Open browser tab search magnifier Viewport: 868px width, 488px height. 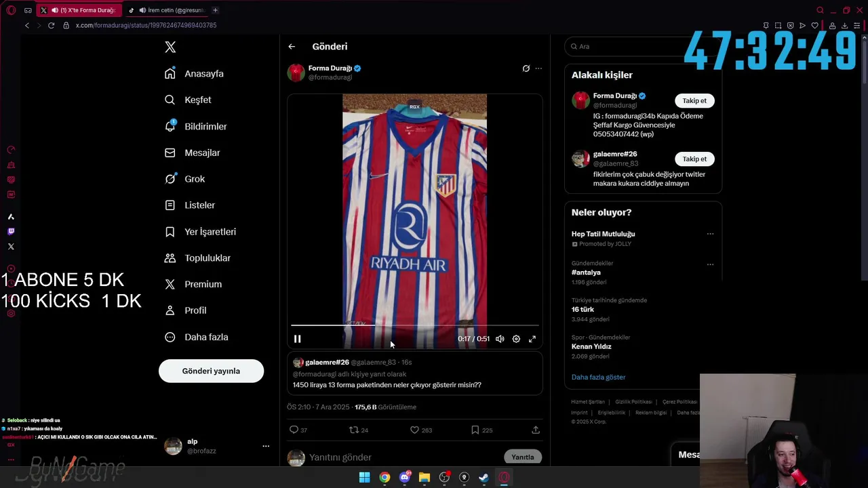point(820,10)
